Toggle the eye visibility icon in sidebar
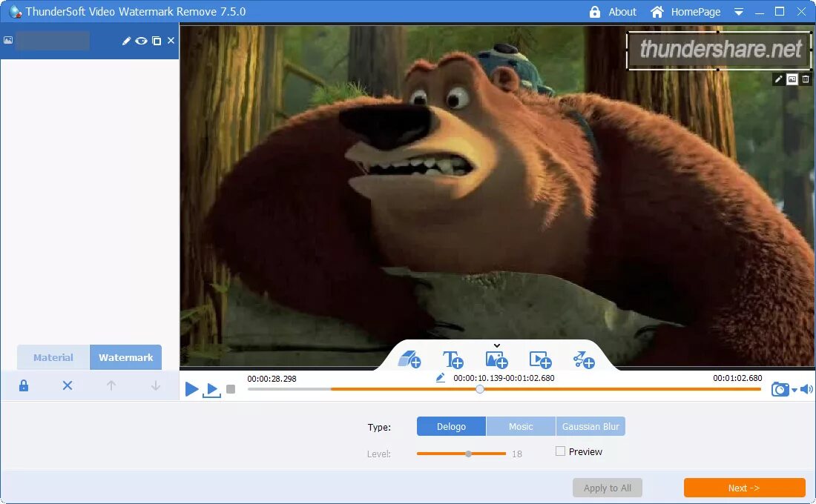816x504 pixels. point(139,42)
